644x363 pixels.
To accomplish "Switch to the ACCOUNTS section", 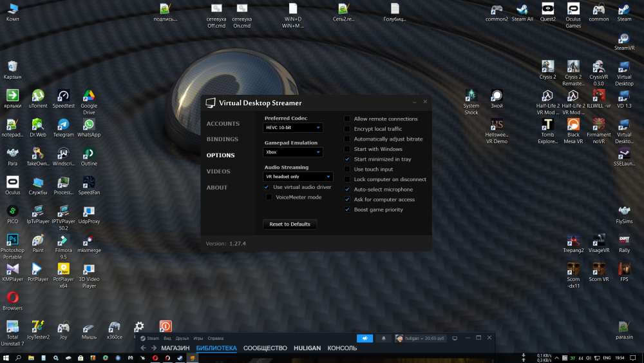I will (223, 124).
